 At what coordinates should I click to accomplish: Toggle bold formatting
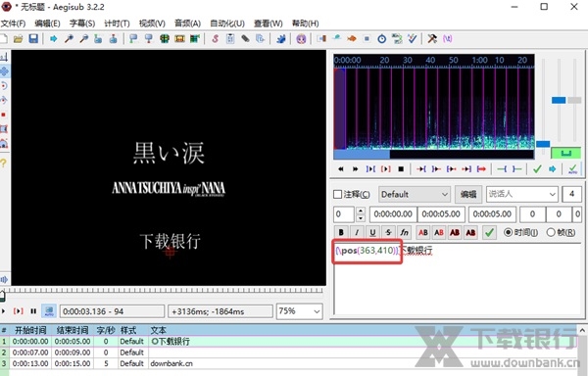point(341,233)
